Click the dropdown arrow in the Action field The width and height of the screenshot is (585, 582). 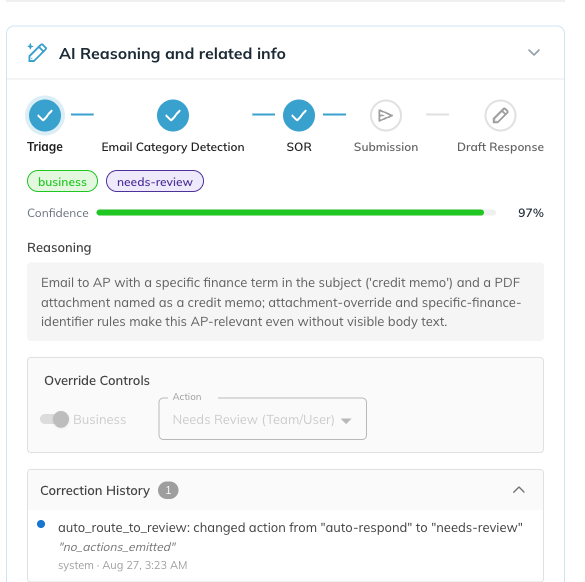pos(346,421)
